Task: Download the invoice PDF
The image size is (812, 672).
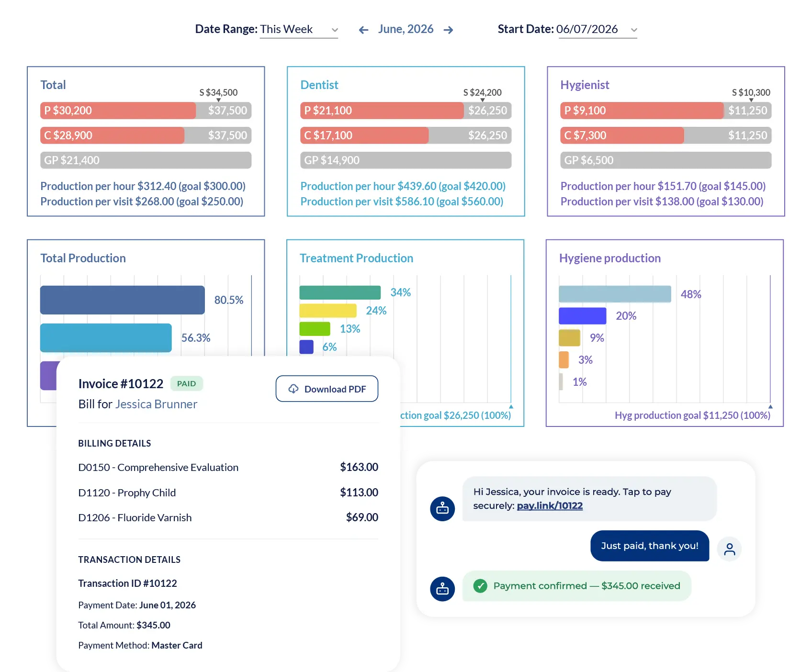Action: tap(327, 389)
